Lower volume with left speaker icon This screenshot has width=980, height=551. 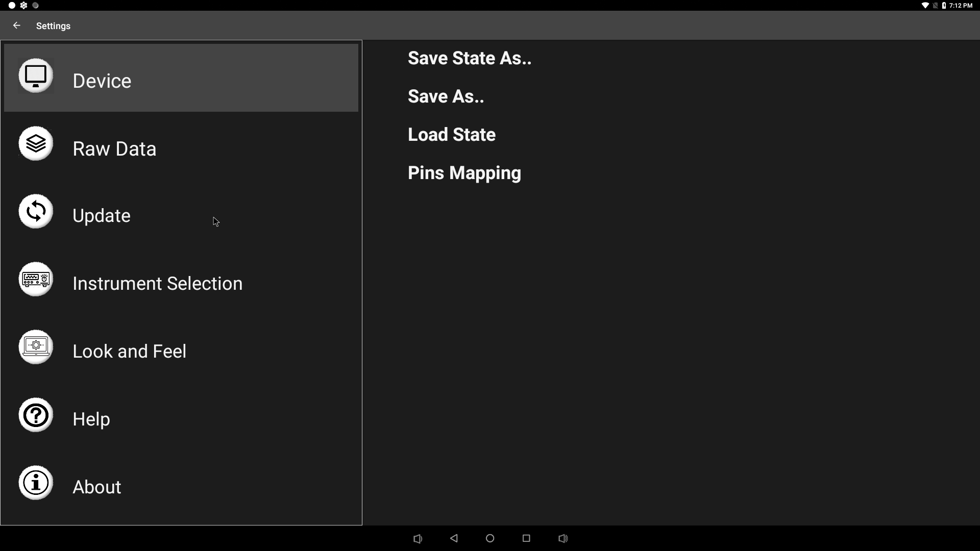tap(418, 538)
